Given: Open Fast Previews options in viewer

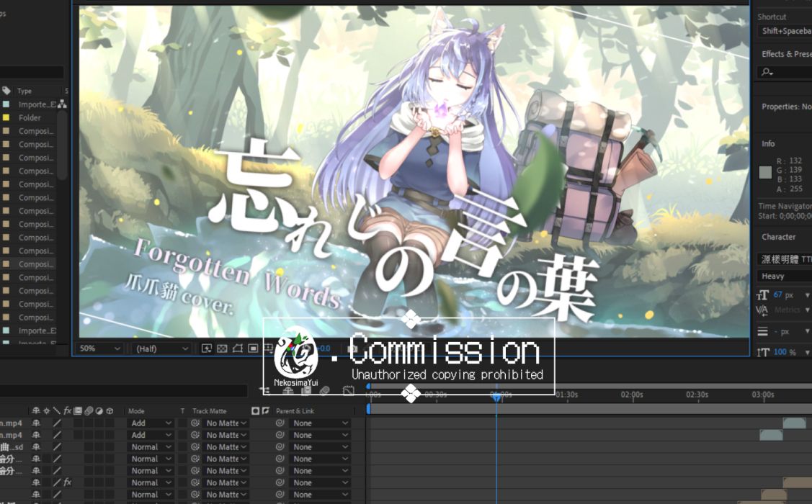Looking at the screenshot, I should tap(207, 348).
